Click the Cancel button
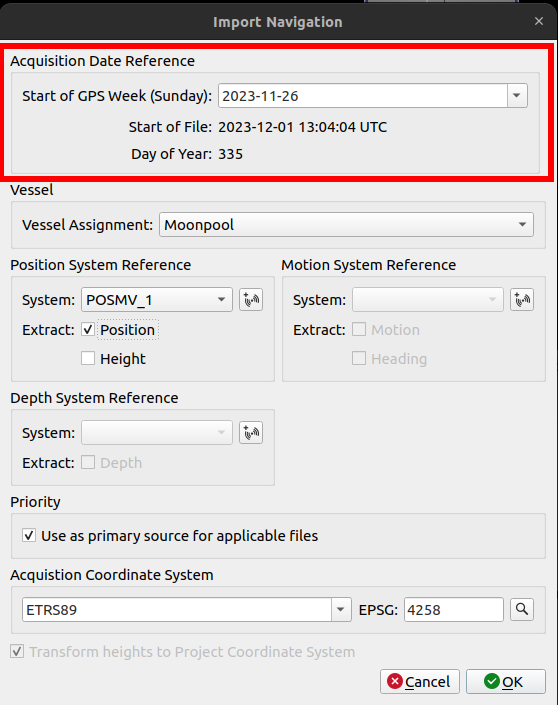The width and height of the screenshot is (558, 705). [420, 682]
